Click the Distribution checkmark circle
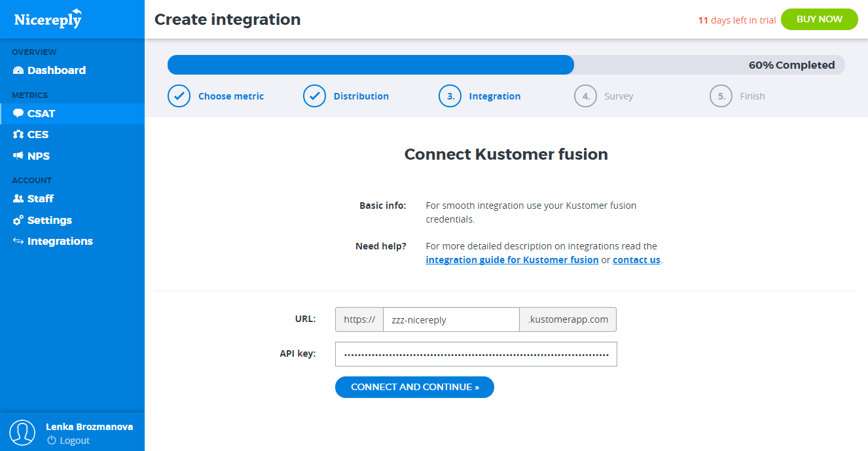The width and height of the screenshot is (868, 451). (x=314, y=96)
